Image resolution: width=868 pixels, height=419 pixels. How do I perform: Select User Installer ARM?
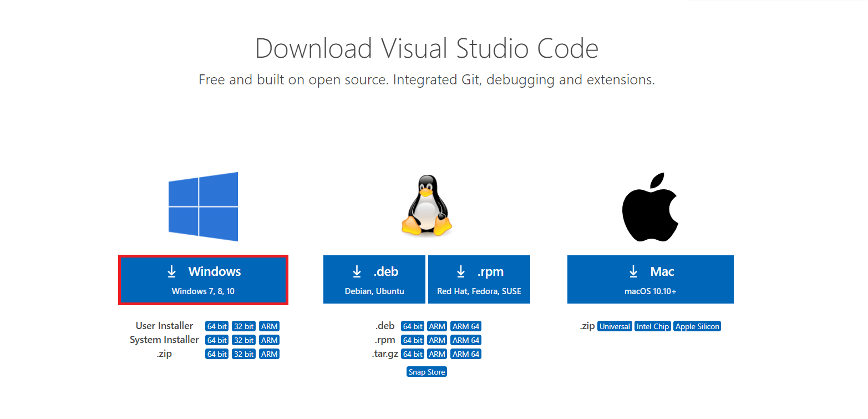[269, 326]
